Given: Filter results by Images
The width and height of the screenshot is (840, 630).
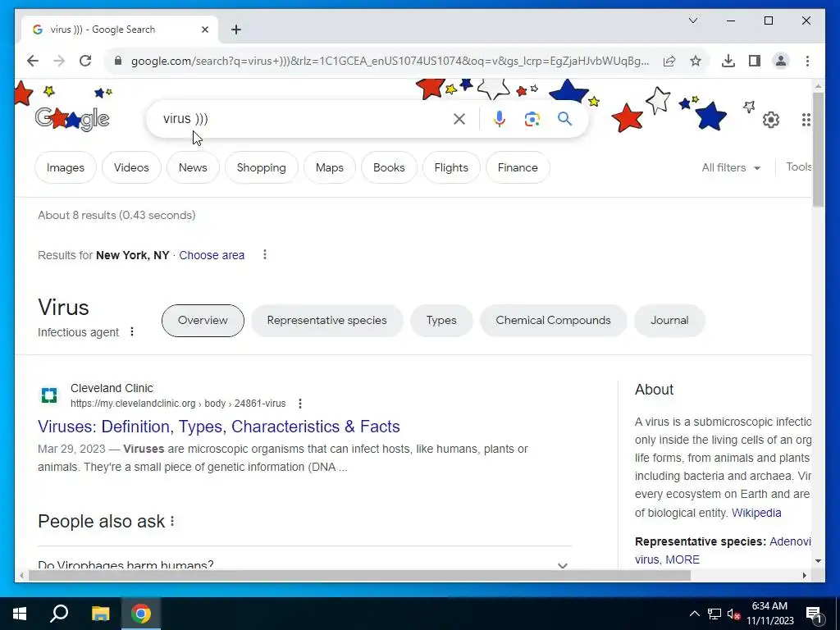Looking at the screenshot, I should click(x=66, y=167).
